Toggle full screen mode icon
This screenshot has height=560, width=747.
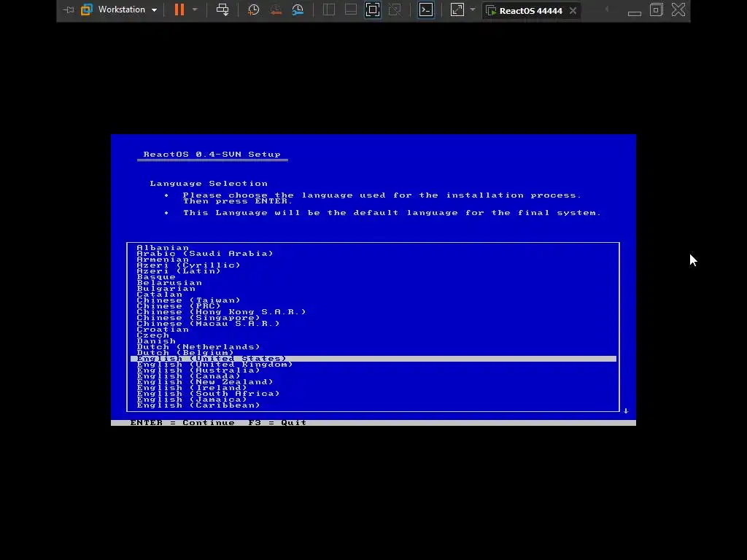[373, 9]
